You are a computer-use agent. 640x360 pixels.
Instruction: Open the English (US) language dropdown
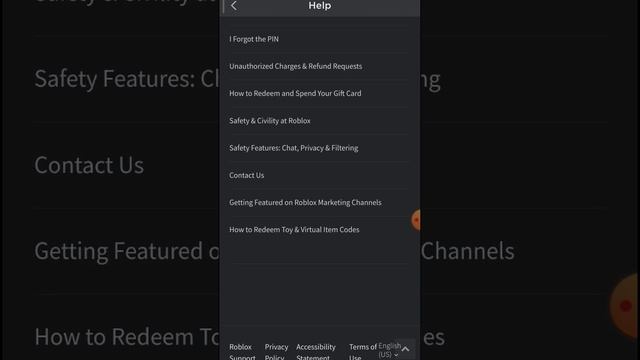(389, 350)
